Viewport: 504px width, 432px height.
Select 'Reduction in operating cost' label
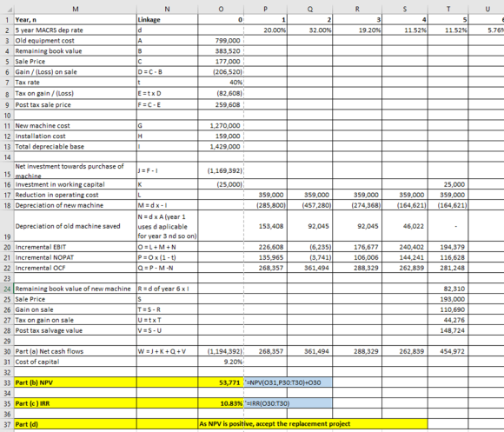tap(76, 195)
